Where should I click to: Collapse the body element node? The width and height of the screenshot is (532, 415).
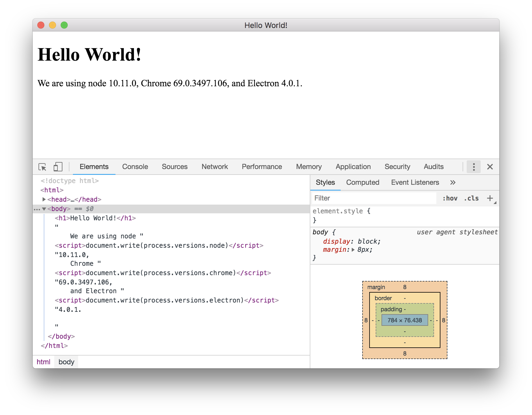44,209
